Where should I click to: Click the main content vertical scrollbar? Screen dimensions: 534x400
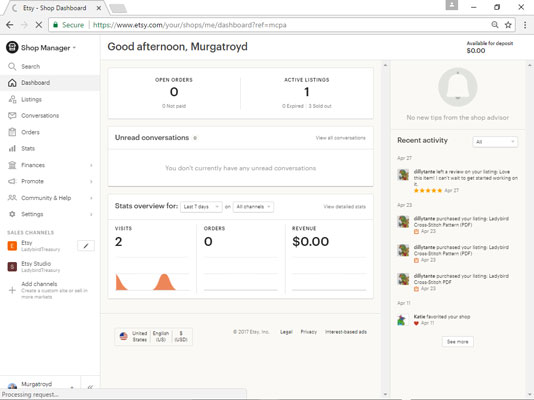coord(386,229)
